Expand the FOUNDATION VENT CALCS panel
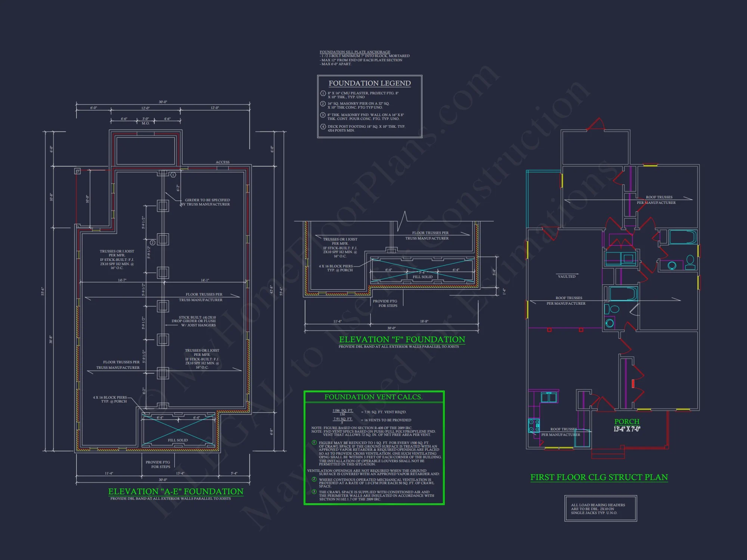 pyautogui.click(x=373, y=397)
